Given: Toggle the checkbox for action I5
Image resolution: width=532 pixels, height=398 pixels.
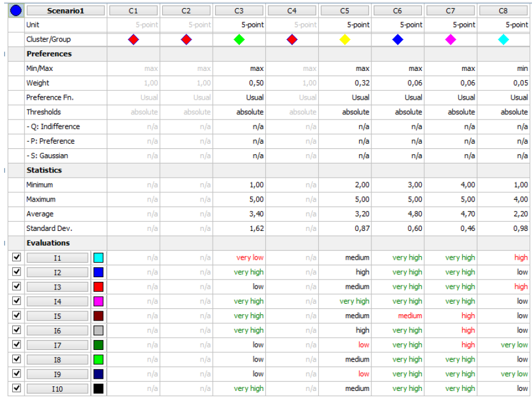Looking at the screenshot, I should tap(16, 316).
